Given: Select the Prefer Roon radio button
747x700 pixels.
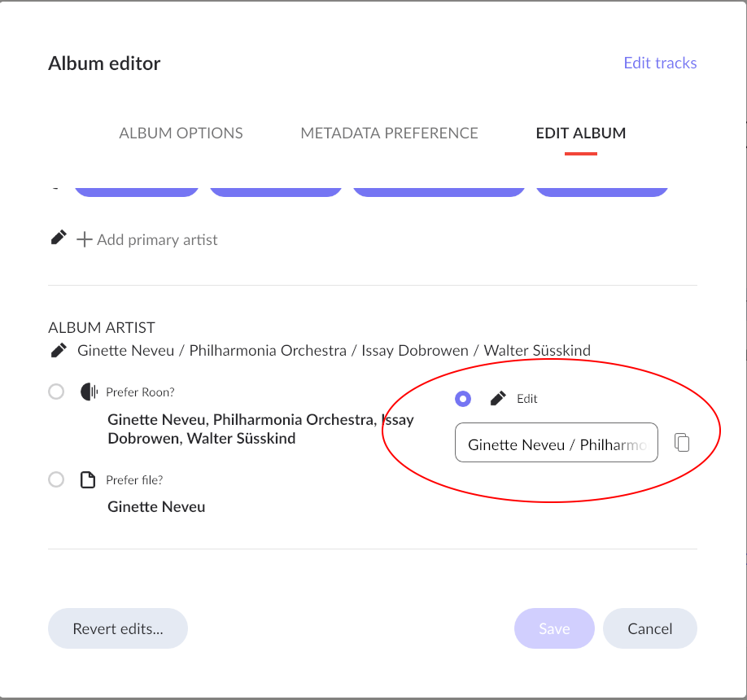Looking at the screenshot, I should pyautogui.click(x=56, y=392).
